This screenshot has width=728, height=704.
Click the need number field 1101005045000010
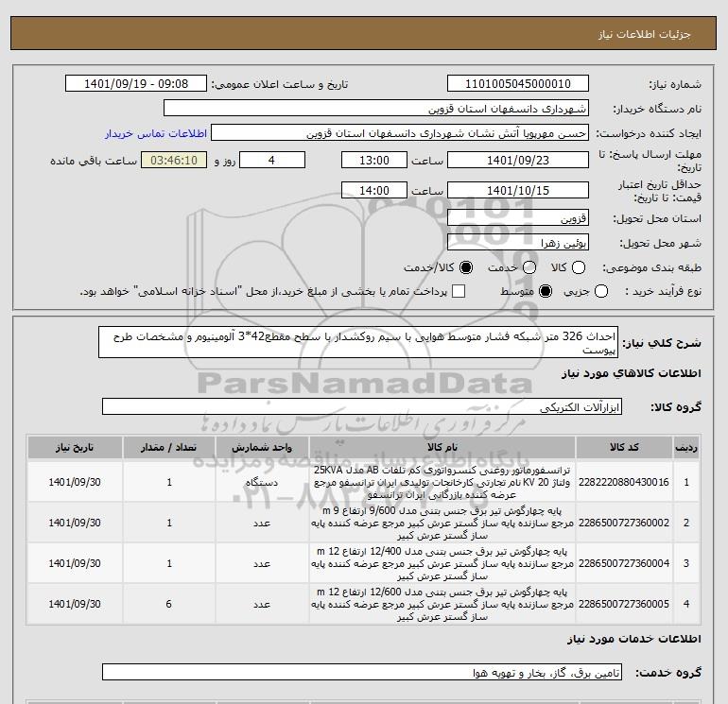518,83
